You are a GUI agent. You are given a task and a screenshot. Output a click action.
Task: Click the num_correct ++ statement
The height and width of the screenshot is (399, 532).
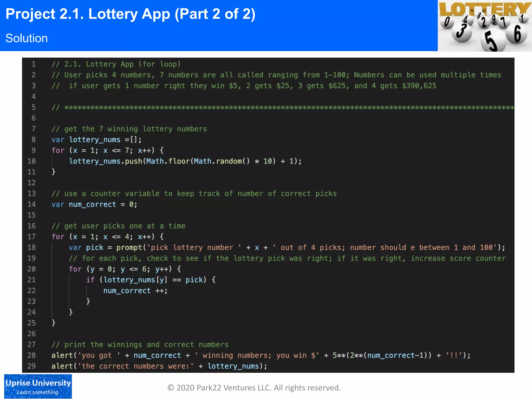pyautogui.click(x=135, y=291)
